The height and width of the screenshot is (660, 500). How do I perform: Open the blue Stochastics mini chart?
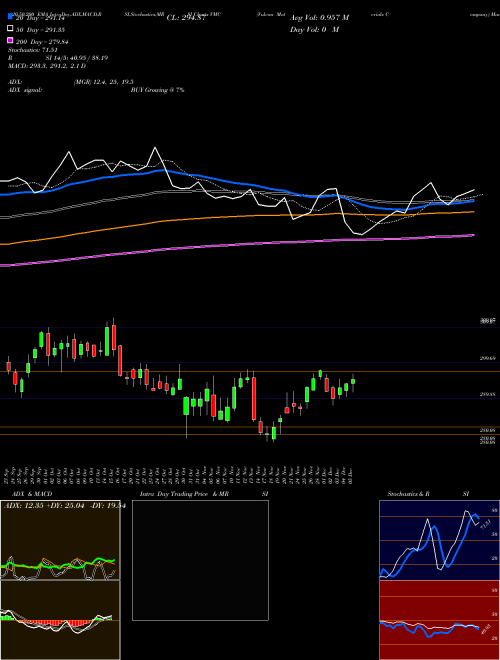pos(439,540)
